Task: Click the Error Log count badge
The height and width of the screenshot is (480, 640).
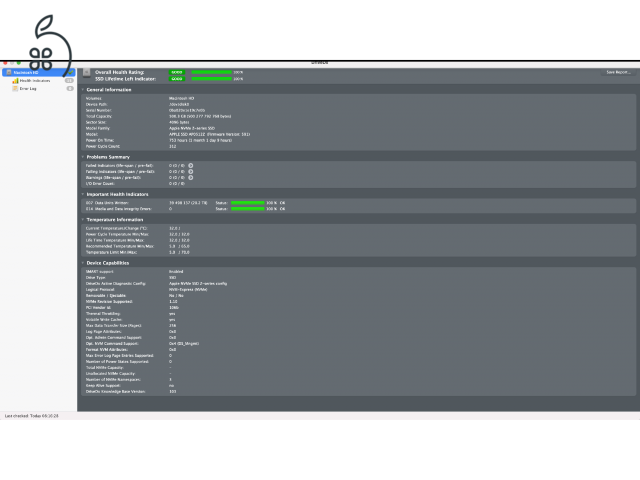Action: [x=70, y=89]
